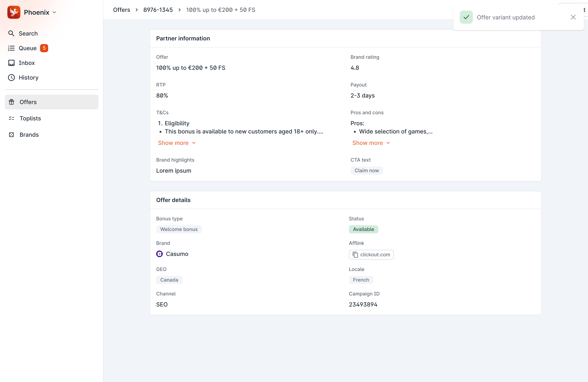The image size is (588, 382).
Task: Dismiss the Offer variant updated toast
Action: pyautogui.click(x=573, y=17)
